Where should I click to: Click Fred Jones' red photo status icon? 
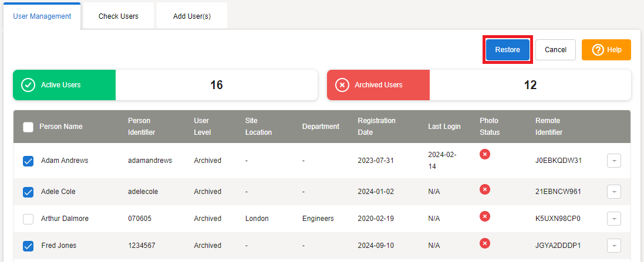click(485, 243)
